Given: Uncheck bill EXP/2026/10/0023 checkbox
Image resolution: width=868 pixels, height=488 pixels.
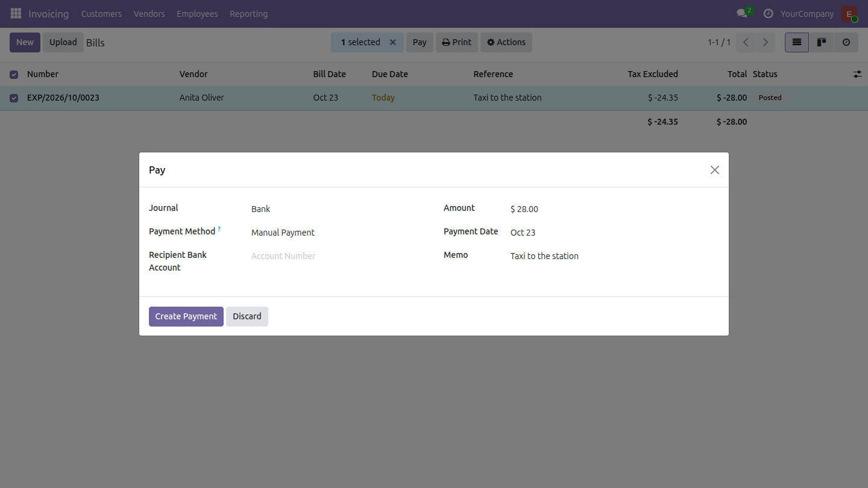Looking at the screenshot, I should (x=14, y=98).
